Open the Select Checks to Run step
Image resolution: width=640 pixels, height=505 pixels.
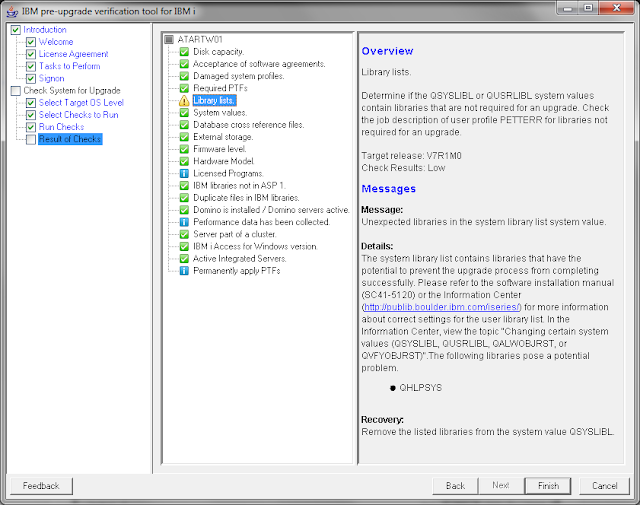78,115
